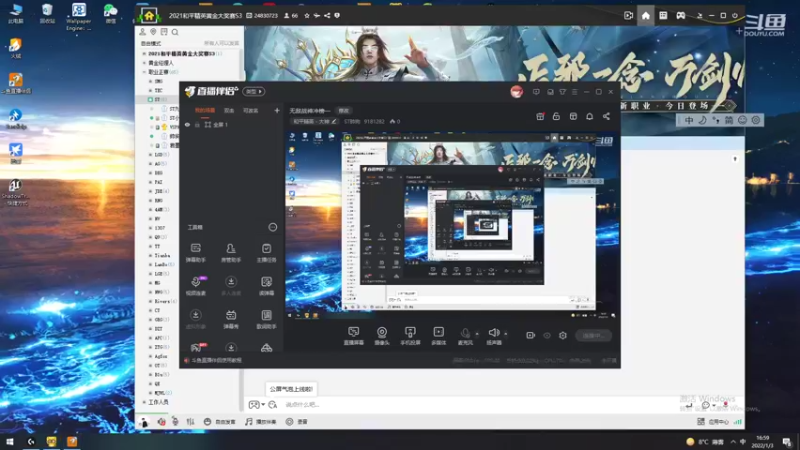This screenshot has width=800, height=450.
Task: Open the mode switch pill beside 直播伴侣 logo
Action: point(254,91)
